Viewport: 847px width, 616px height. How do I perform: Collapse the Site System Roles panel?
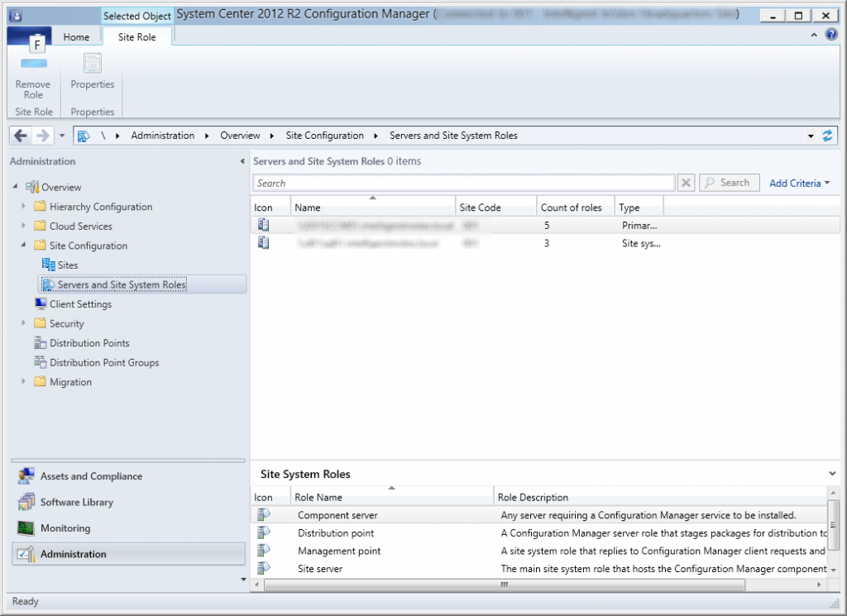pos(832,472)
